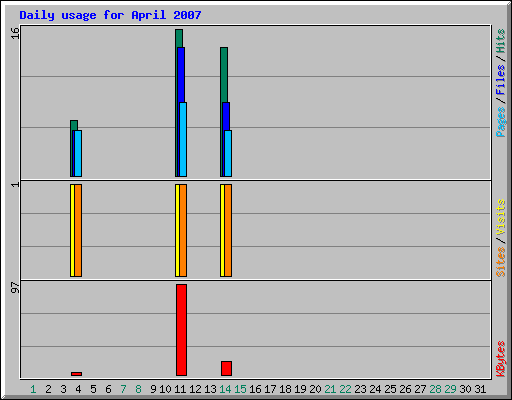Click the orange Sites bar for day 4

(78, 230)
